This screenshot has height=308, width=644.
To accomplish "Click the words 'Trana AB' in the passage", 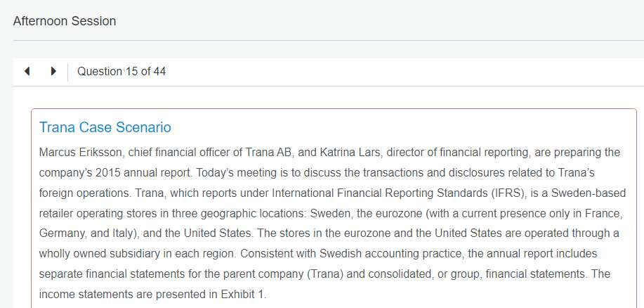I will [269, 153].
